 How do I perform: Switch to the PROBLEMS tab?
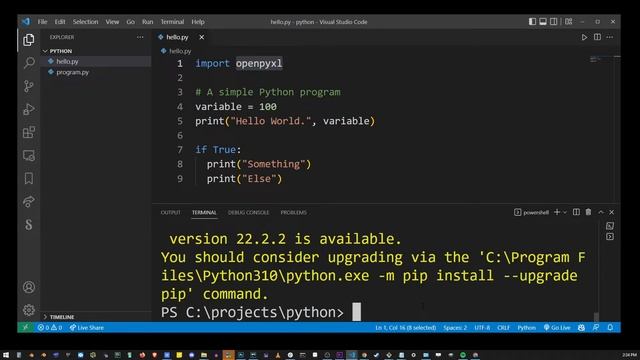click(293, 212)
